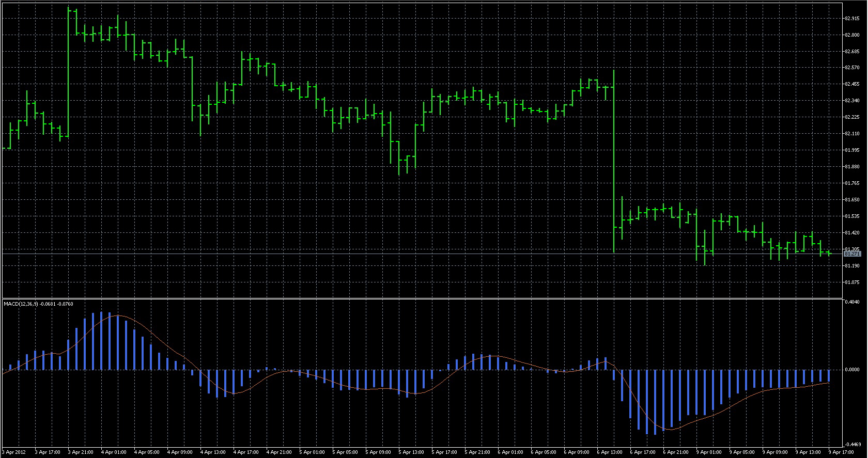Select the '5 Apr 13:00' time axis label
The height and width of the screenshot is (458, 868).
411,452
